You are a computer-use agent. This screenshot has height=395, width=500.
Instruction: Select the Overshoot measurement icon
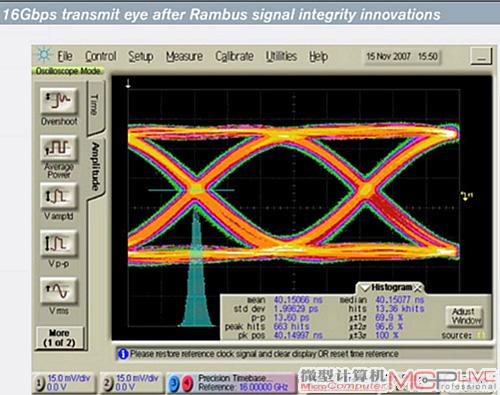(x=59, y=100)
